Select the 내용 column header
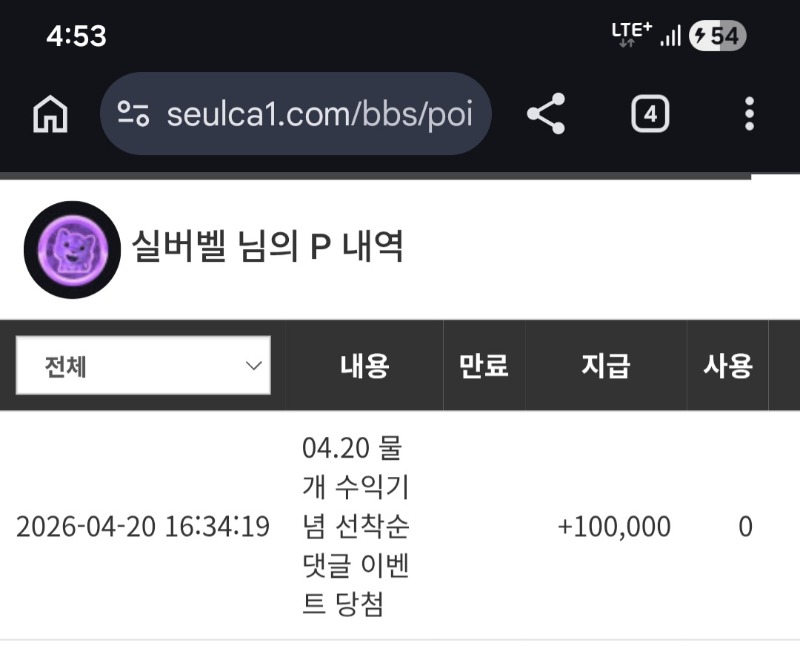The width and height of the screenshot is (800, 646). click(364, 366)
